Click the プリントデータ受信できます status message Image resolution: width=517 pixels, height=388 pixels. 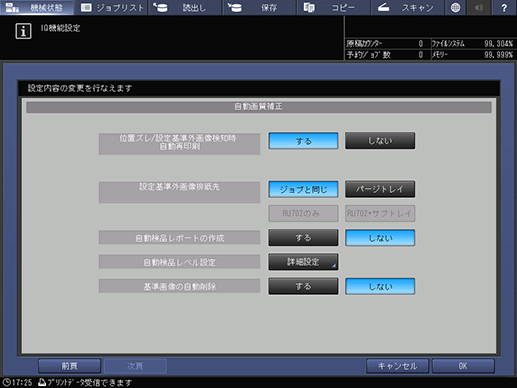[89, 382]
